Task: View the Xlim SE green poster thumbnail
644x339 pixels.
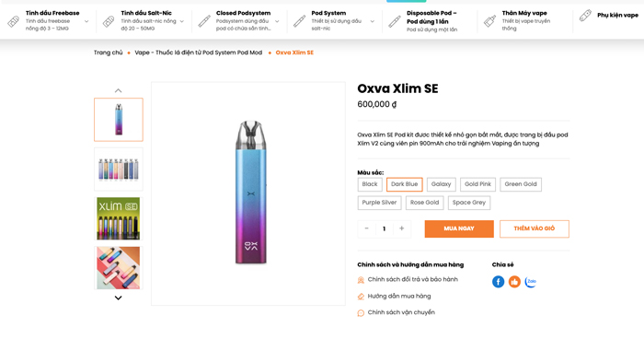Action: (x=119, y=218)
